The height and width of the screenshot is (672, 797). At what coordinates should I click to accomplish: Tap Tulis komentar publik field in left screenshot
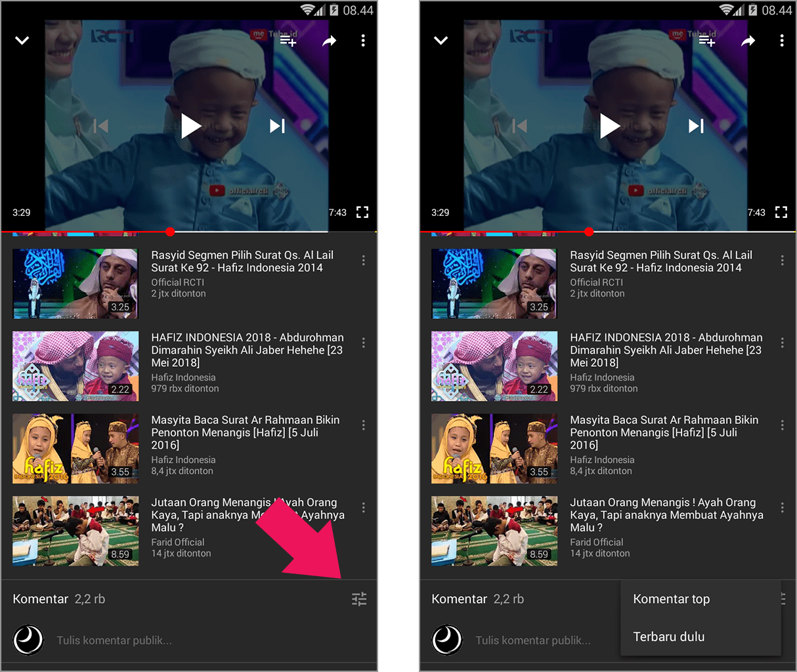[x=114, y=640]
